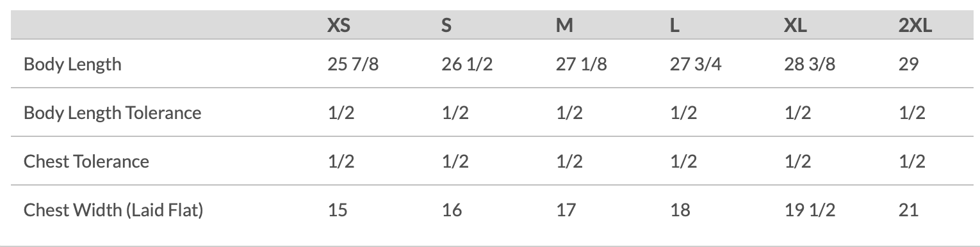Click the XL size column header
Viewport: 980px width, 247px height.
click(x=796, y=26)
